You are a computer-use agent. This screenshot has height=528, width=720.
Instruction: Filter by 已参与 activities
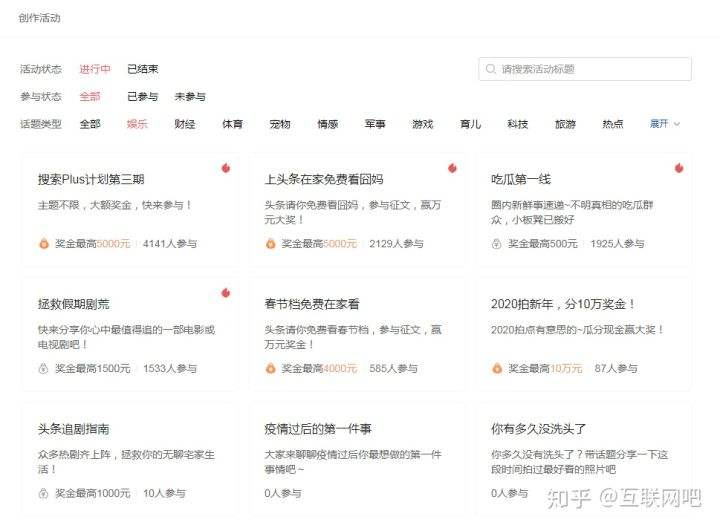point(142,96)
